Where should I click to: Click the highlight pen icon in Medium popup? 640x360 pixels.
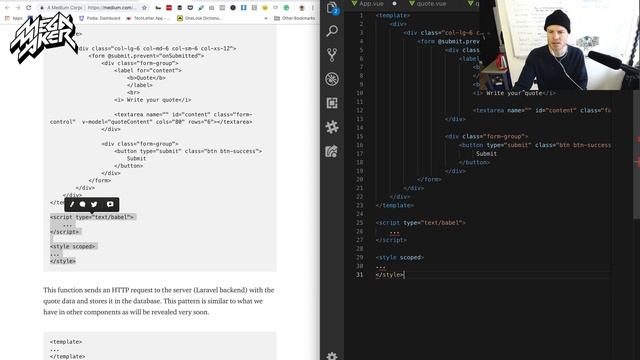pyautogui.click(x=72, y=204)
